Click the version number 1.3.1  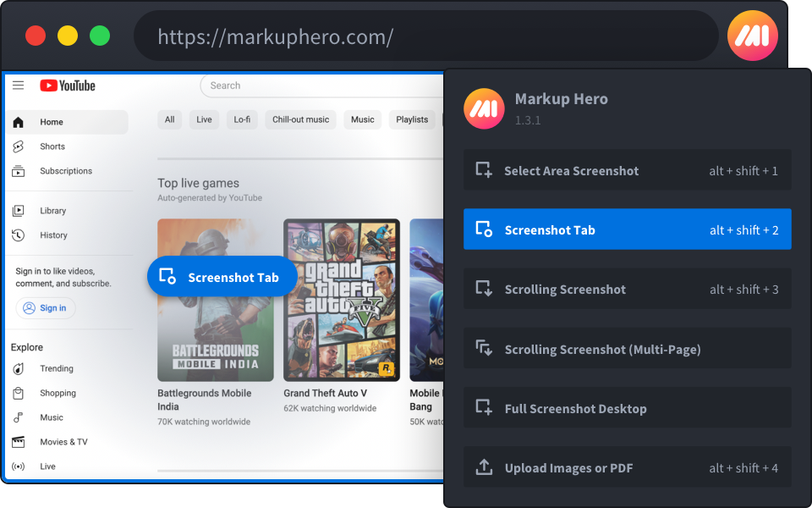tap(528, 120)
